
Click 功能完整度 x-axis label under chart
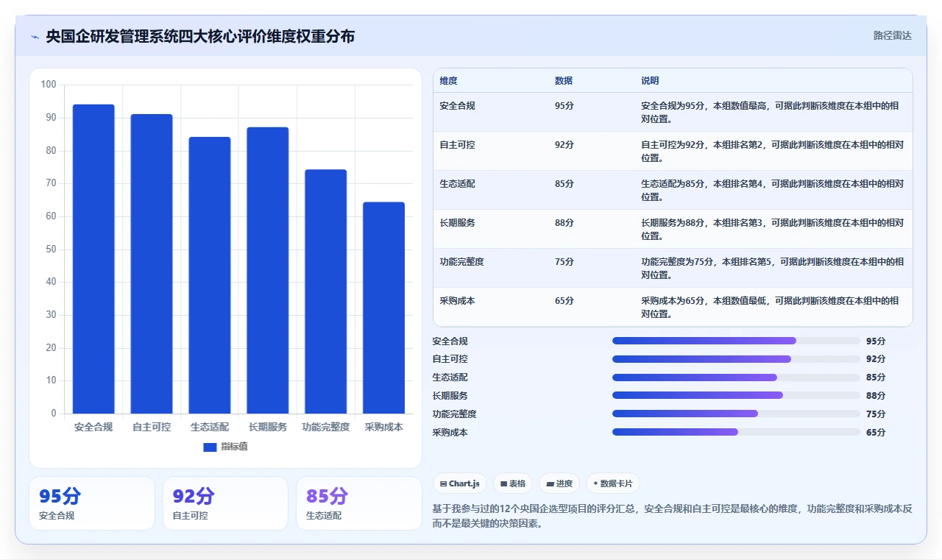[x=326, y=427]
